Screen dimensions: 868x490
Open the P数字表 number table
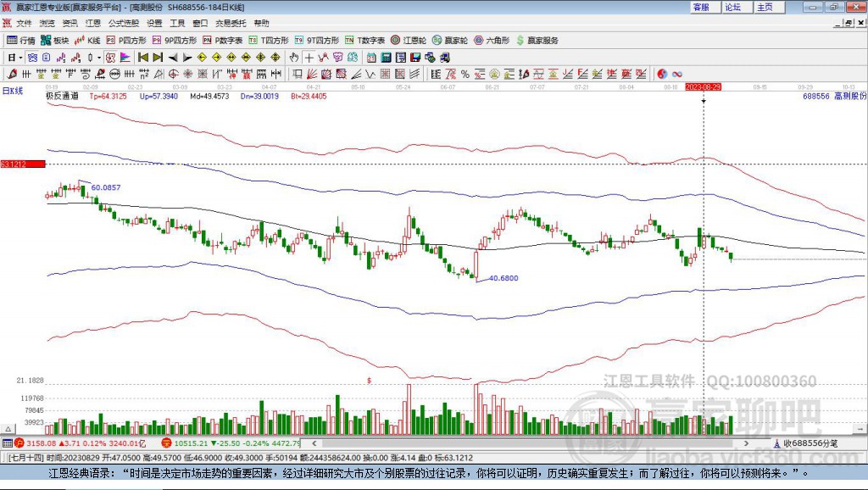click(223, 41)
